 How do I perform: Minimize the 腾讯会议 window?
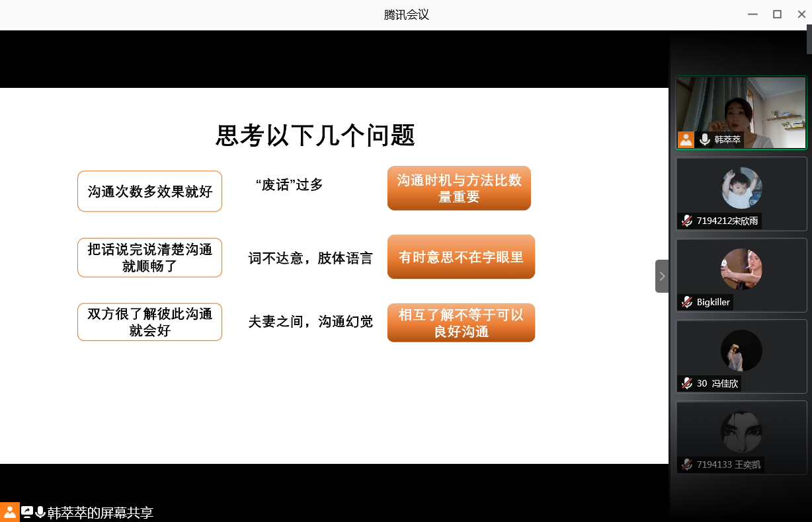point(752,14)
